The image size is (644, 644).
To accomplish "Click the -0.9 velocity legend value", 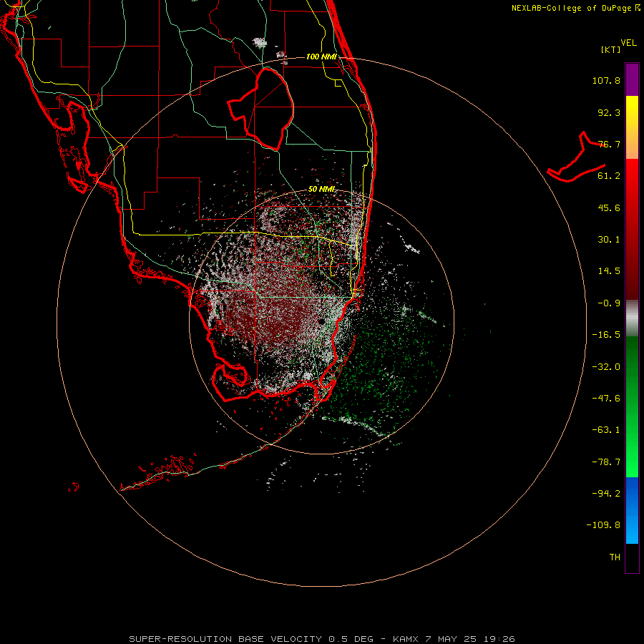I will [x=609, y=303].
